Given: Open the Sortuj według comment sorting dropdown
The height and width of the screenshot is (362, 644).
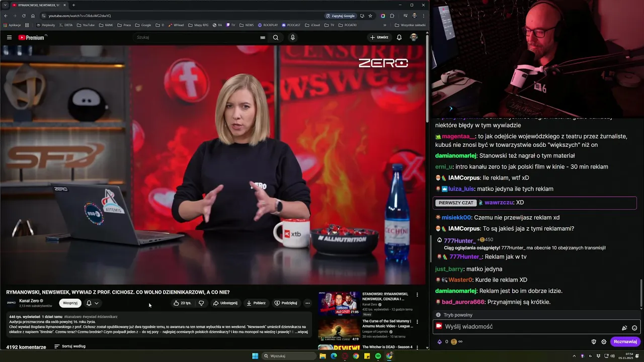Looking at the screenshot, I should click(70, 346).
